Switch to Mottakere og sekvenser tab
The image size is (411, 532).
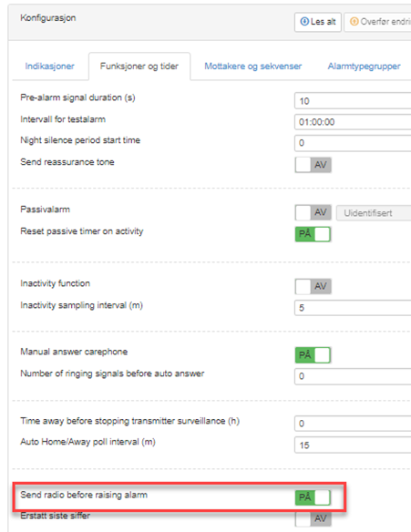252,66
